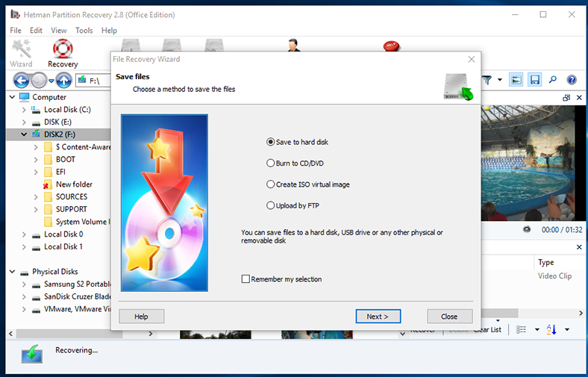588x377 pixels.
Task: Open the search magnifier
Action: point(553,80)
